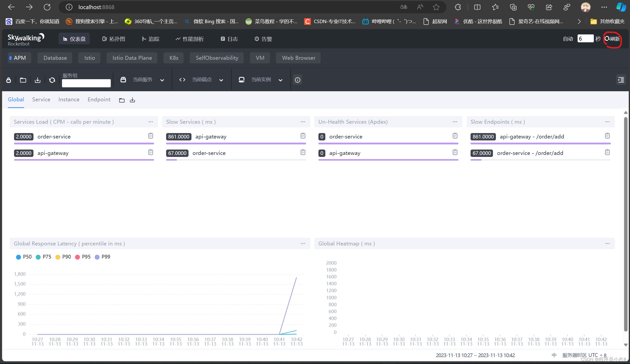Screen dimensions: 630x364
Task: Click the export dashboard download icon
Action: pyautogui.click(x=37, y=80)
